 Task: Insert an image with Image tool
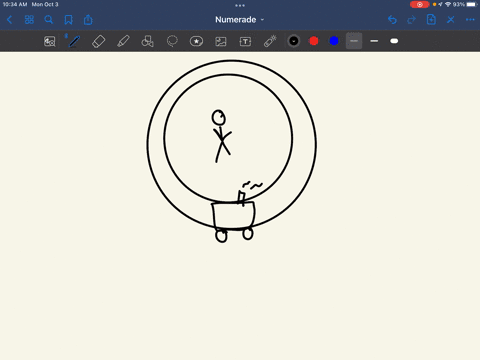pos(221,41)
